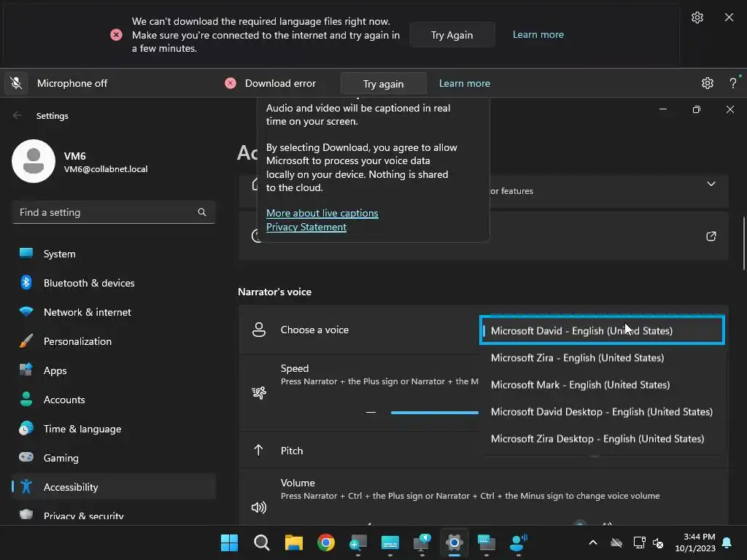This screenshot has width=747, height=560.
Task: Open Voice access app from taskbar
Action: pyautogui.click(x=519, y=542)
